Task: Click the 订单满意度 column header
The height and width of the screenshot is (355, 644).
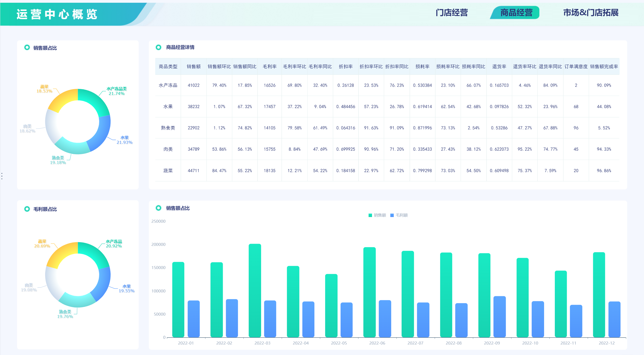Action: pos(576,67)
